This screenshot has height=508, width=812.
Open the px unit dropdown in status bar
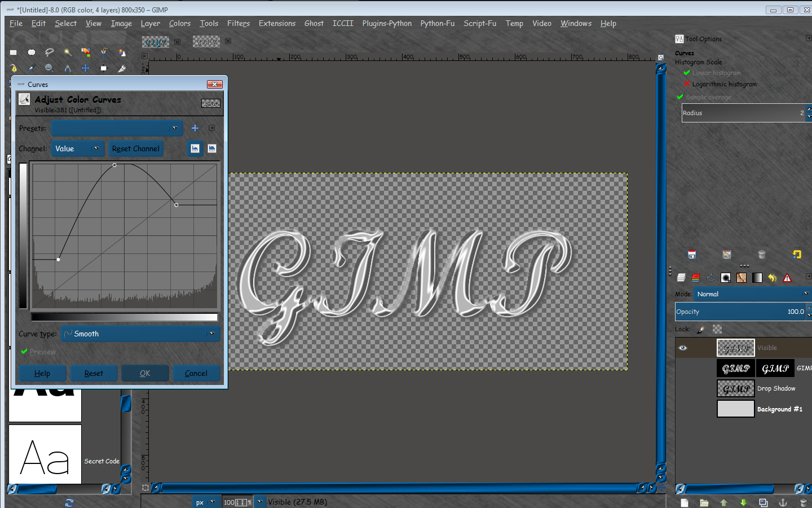(x=205, y=502)
